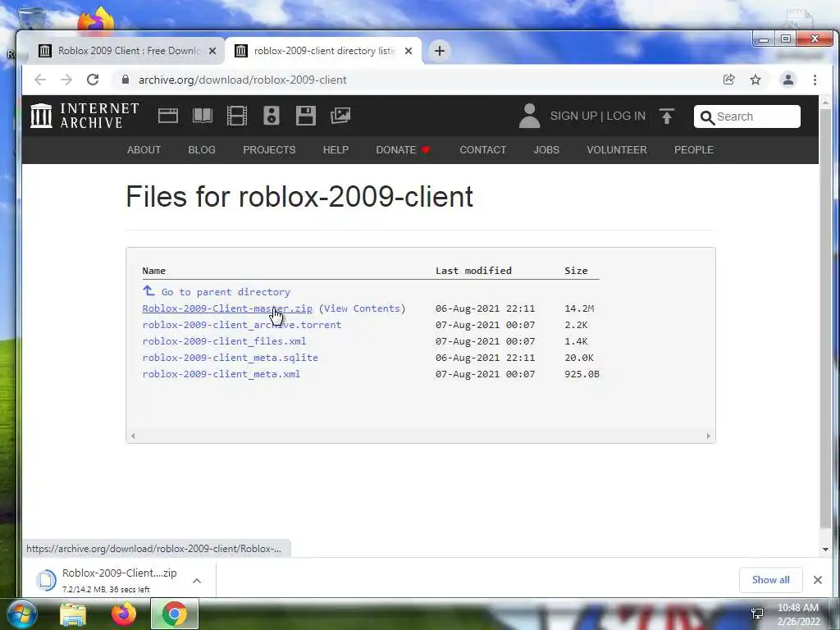Click View Contents link
Image resolution: width=840 pixels, height=630 pixels.
point(362,308)
